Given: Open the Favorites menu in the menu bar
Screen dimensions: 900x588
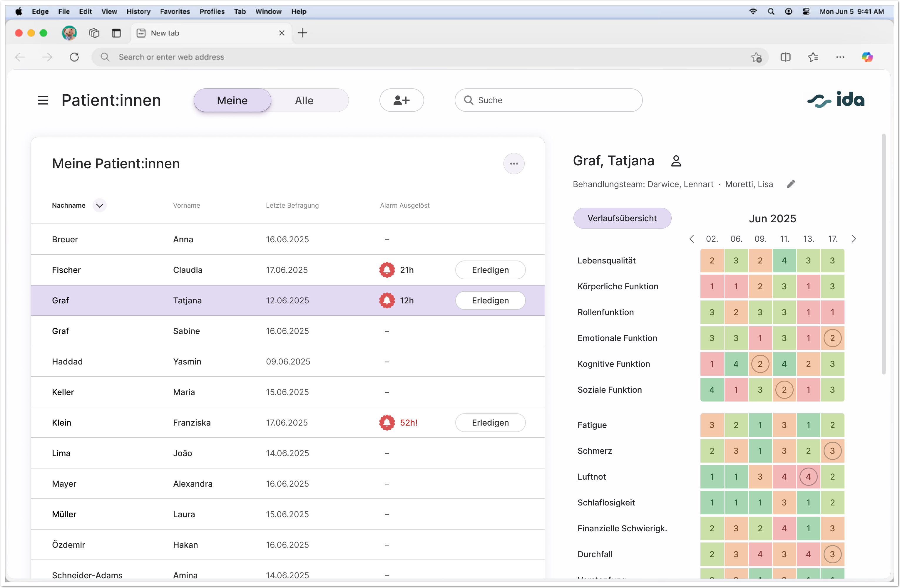Looking at the screenshot, I should pyautogui.click(x=175, y=11).
